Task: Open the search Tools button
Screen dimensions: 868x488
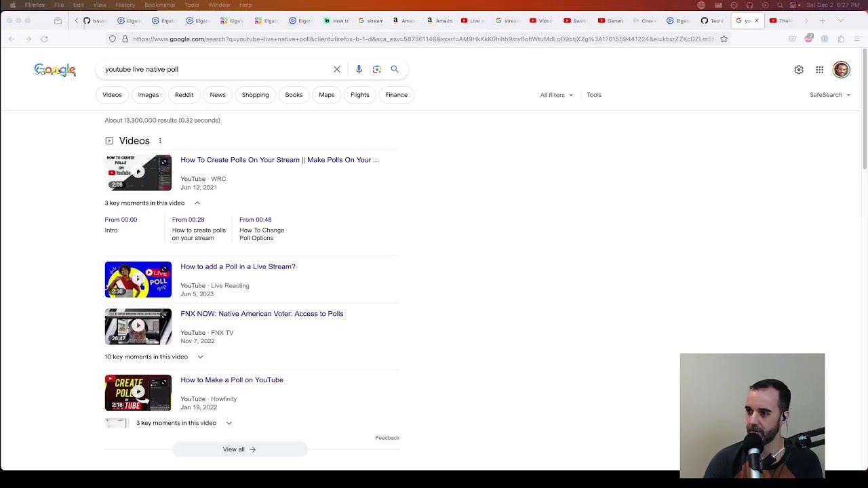Action: [x=594, y=95]
